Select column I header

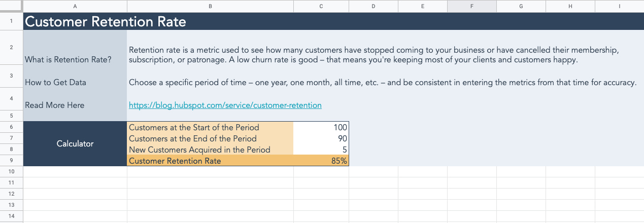click(619, 6)
